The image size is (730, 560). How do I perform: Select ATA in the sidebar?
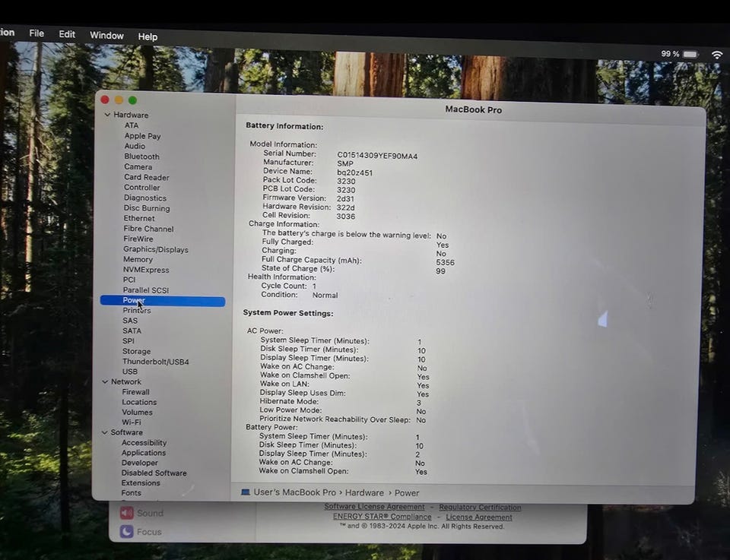pyautogui.click(x=132, y=125)
